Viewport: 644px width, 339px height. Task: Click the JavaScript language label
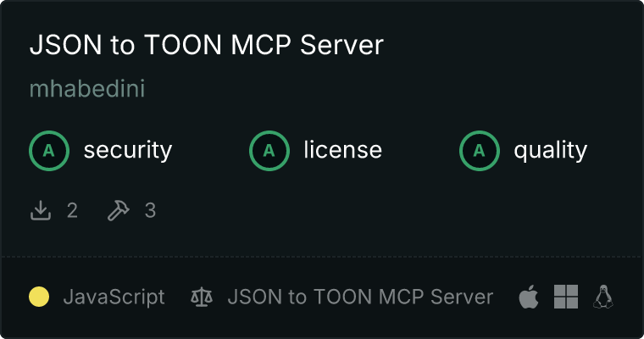click(114, 297)
